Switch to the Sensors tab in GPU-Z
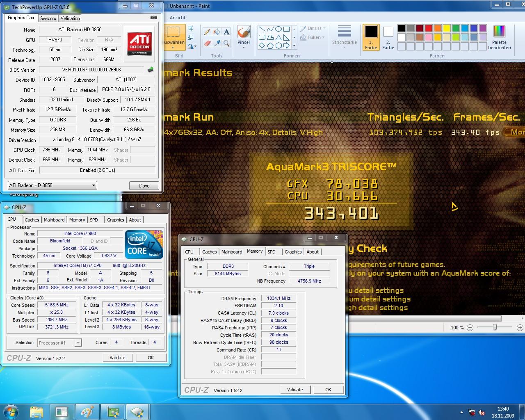Image resolution: width=525 pixels, height=420 pixels. click(x=48, y=18)
